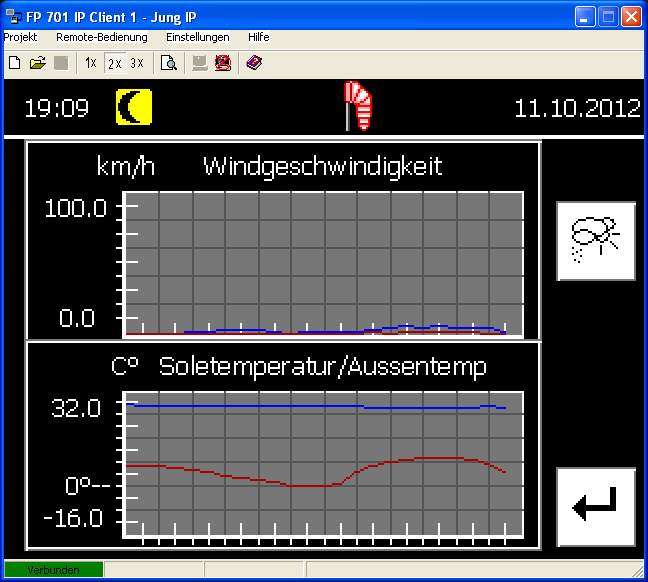The height and width of the screenshot is (582, 648).
Task: Minimize the FP 701 IP Client window
Action: click(x=585, y=17)
